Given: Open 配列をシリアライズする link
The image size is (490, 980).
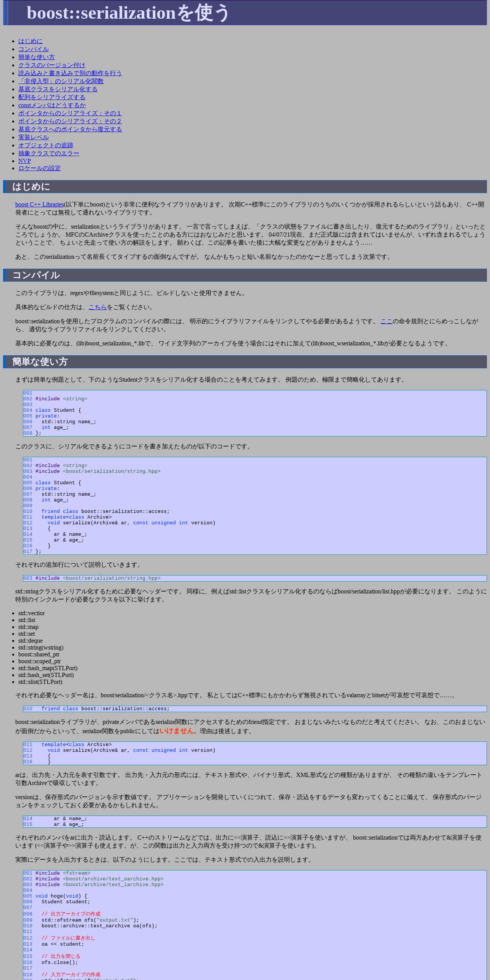Looking at the screenshot, I should [52, 97].
